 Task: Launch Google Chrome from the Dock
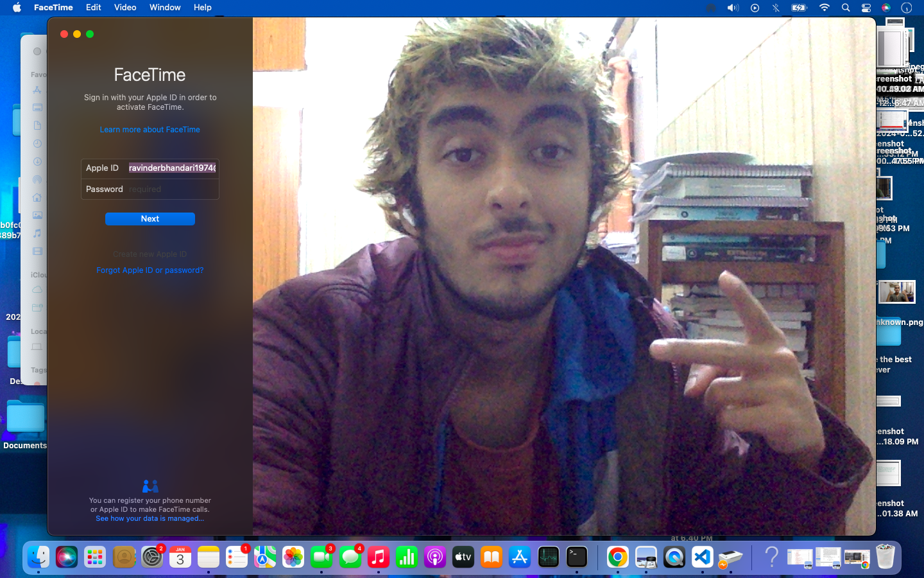pyautogui.click(x=617, y=557)
